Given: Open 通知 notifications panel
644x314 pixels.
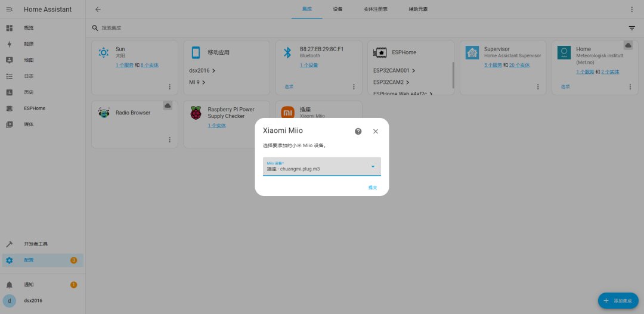Looking at the screenshot, I should (43, 285).
